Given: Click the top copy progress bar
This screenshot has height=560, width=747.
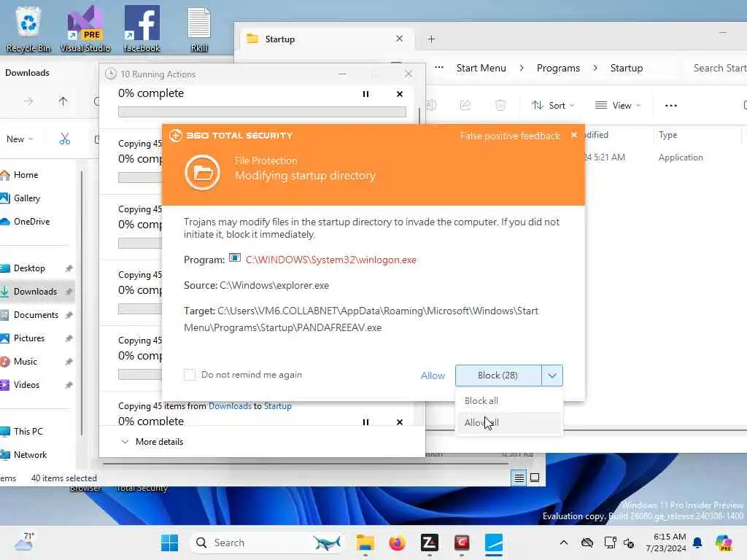Looking at the screenshot, I should click(262, 112).
